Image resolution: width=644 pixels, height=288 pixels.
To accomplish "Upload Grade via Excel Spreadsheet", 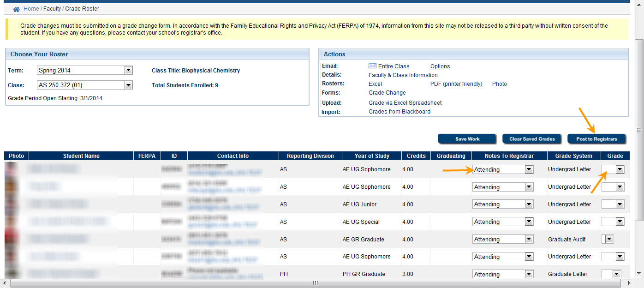I will (x=405, y=102).
